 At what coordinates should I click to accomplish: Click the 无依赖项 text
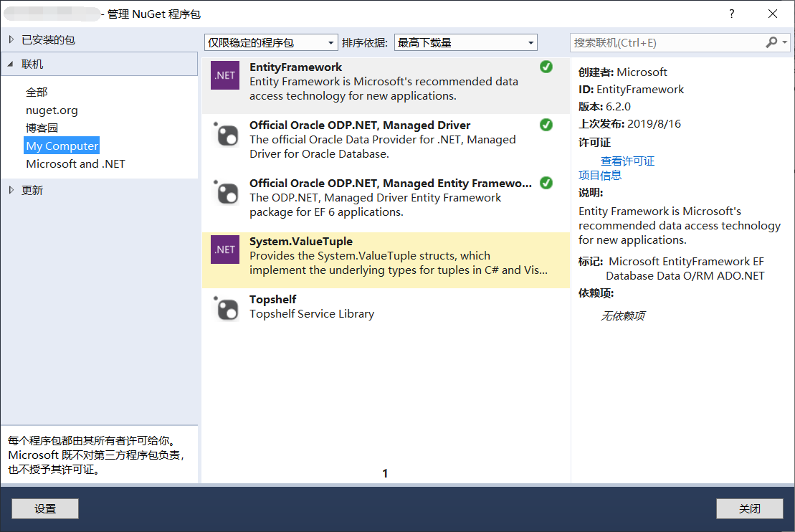(x=623, y=316)
